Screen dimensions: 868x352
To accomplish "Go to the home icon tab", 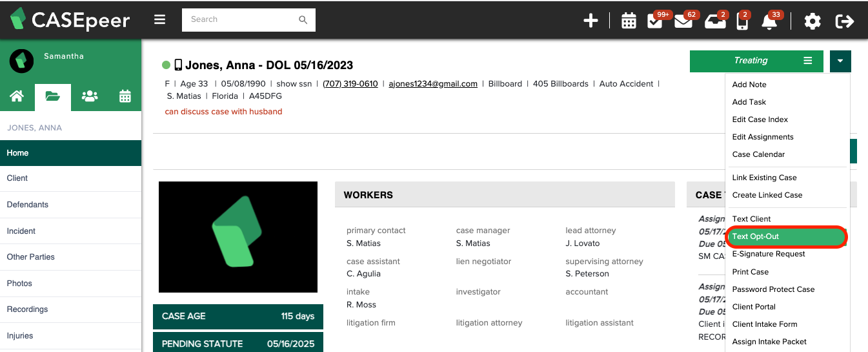I will [x=17, y=96].
